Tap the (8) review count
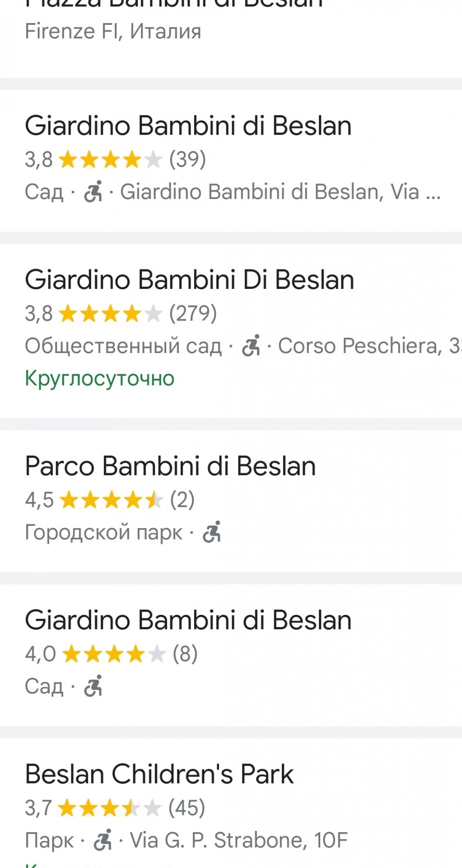Image resolution: width=462 pixels, height=868 pixels. 185,654
